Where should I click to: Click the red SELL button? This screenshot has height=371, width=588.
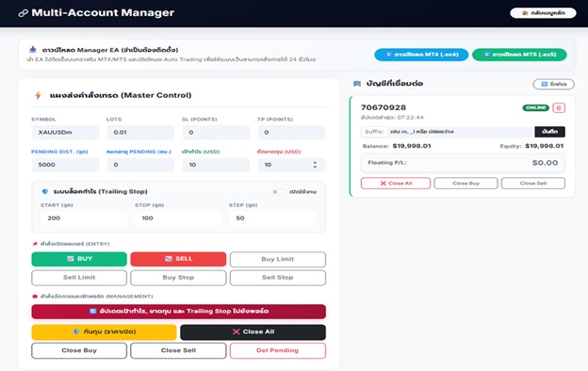[x=178, y=259]
